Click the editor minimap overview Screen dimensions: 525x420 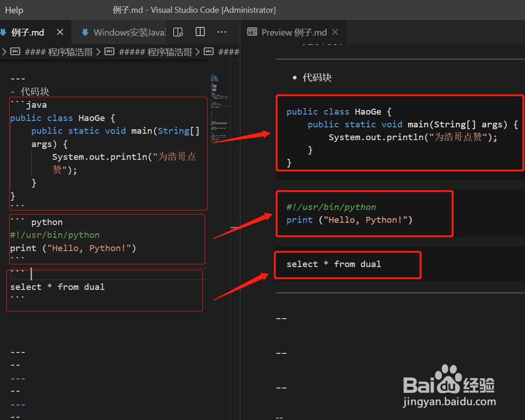click(x=220, y=109)
